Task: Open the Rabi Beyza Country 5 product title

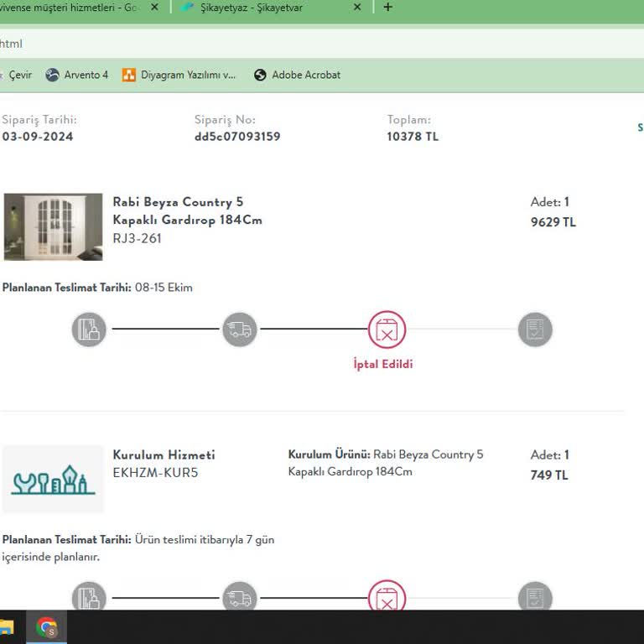Action: coord(187,210)
